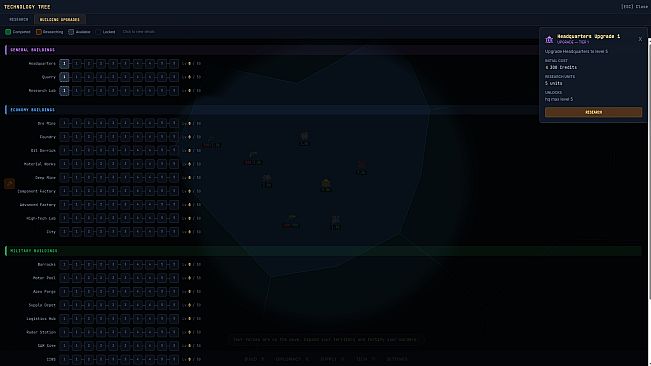Select the first Barracks upgrade node
This screenshot has height=366, width=651.
(64, 264)
